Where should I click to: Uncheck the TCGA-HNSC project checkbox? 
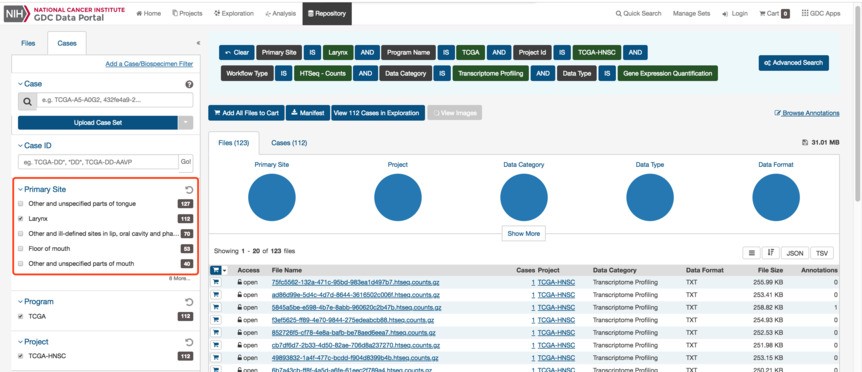click(x=21, y=356)
